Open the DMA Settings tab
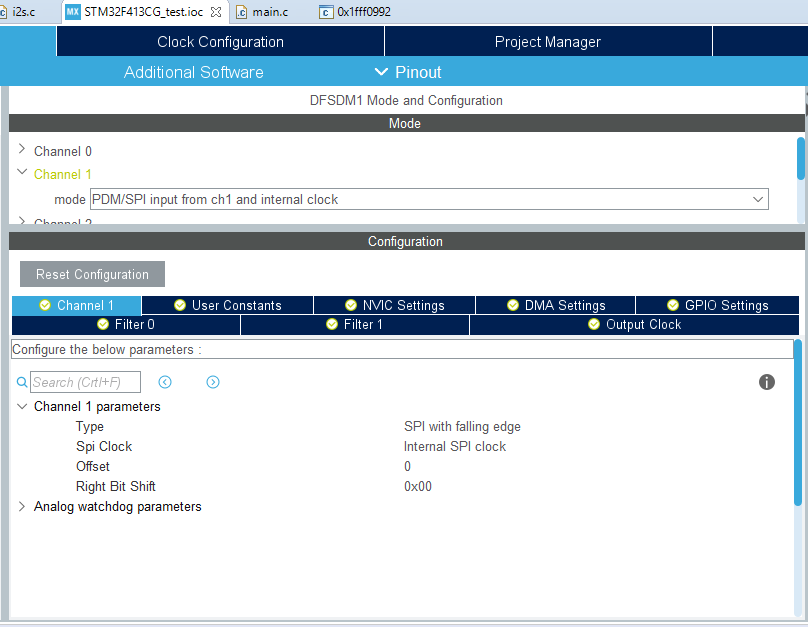 pos(556,306)
